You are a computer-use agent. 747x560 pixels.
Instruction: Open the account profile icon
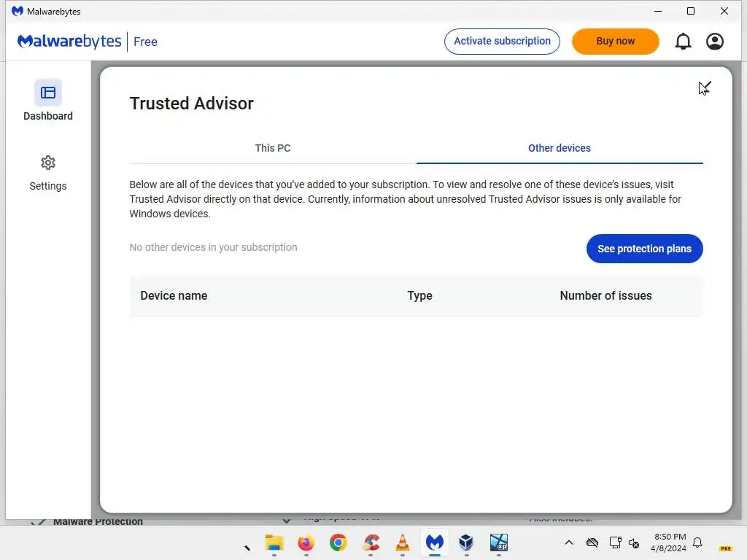tap(715, 42)
